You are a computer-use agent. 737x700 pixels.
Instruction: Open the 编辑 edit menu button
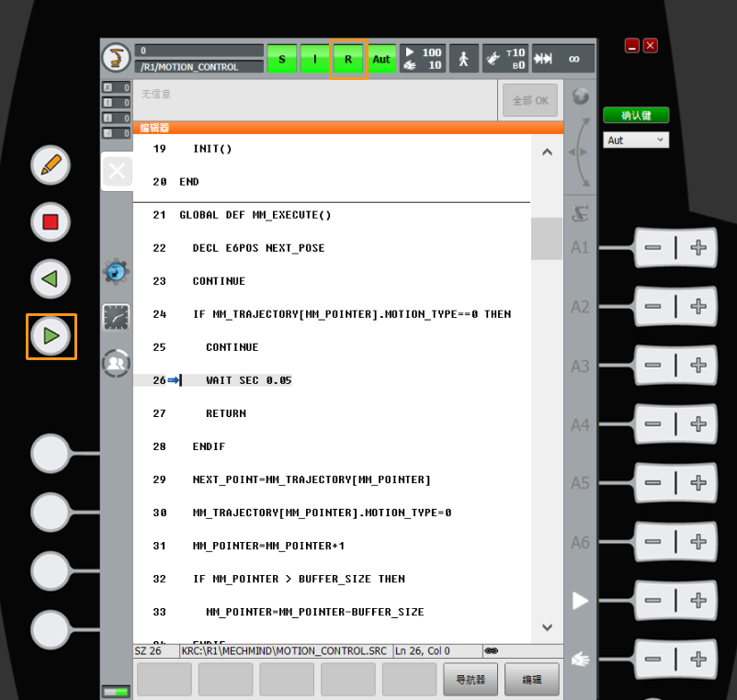click(532, 679)
